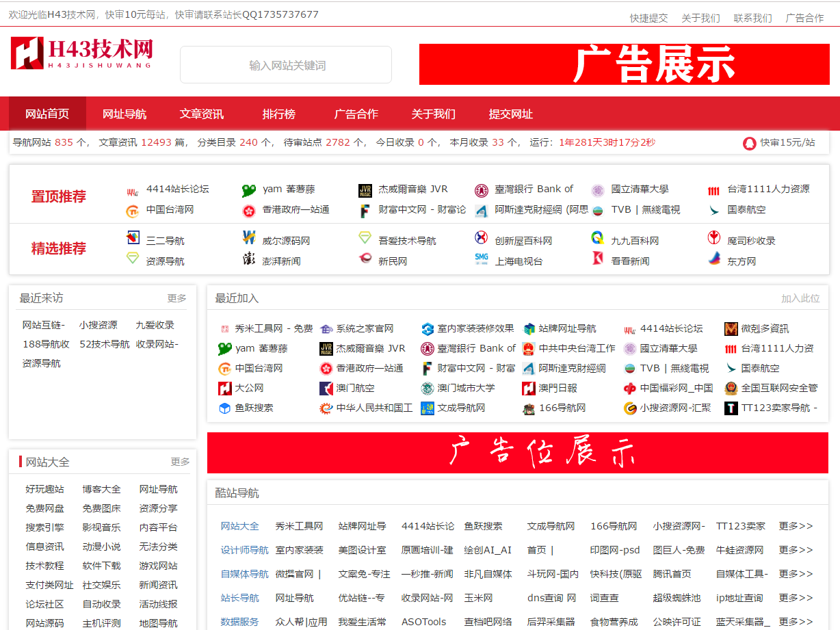Screen dimensions: 840x630
Task: Click the 上海电视台 SMG icon
Action: pos(482,259)
